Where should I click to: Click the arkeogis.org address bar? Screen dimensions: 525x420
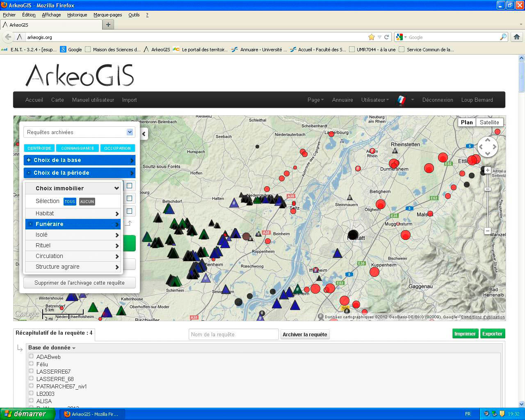click(196, 37)
